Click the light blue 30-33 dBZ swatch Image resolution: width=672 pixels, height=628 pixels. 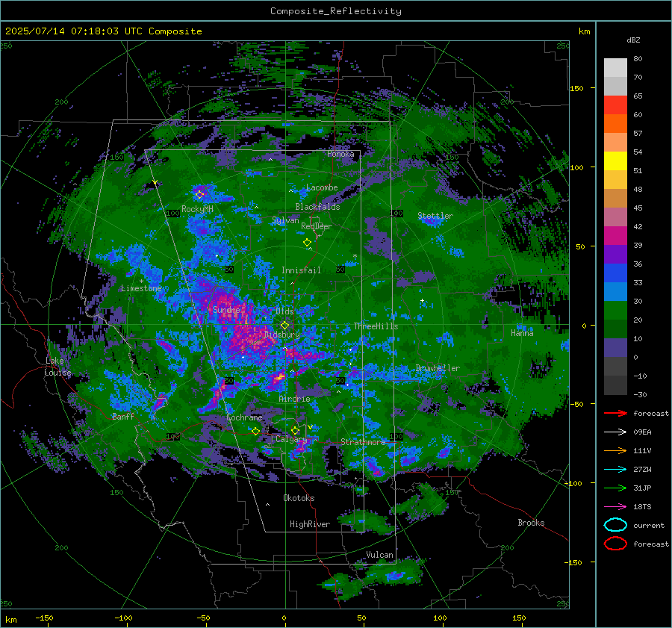[615, 292]
